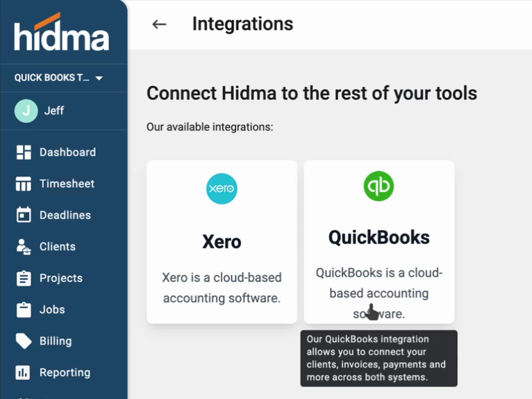Go to the Jobs page
This screenshot has height=399, width=532.
pos(52,310)
